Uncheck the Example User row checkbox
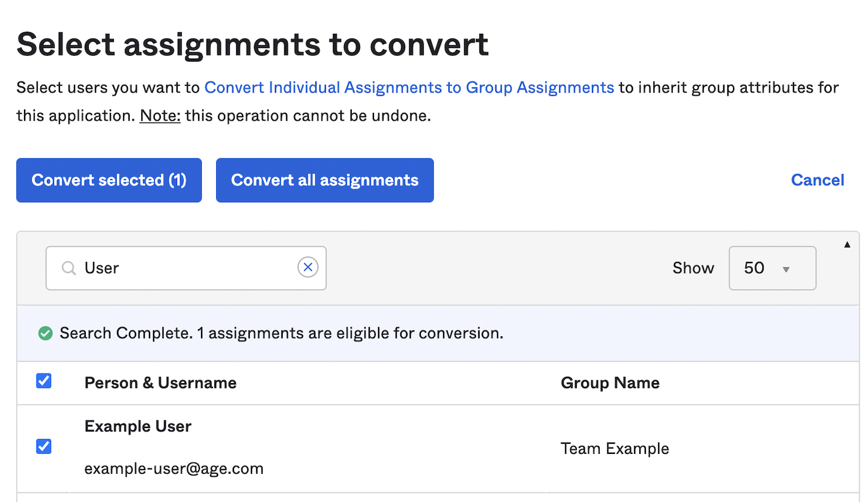Image resolution: width=868 pixels, height=502 pixels. [x=44, y=446]
